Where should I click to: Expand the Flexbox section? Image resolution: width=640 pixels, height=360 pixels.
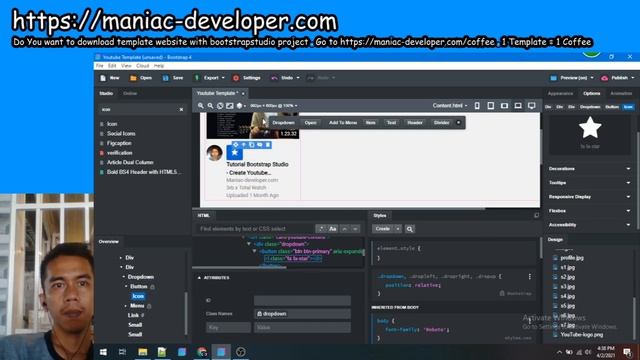pyautogui.click(x=589, y=211)
